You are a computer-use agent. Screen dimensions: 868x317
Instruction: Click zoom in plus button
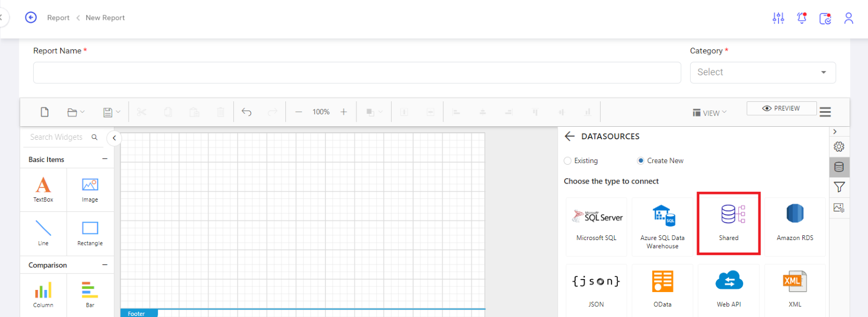click(343, 112)
